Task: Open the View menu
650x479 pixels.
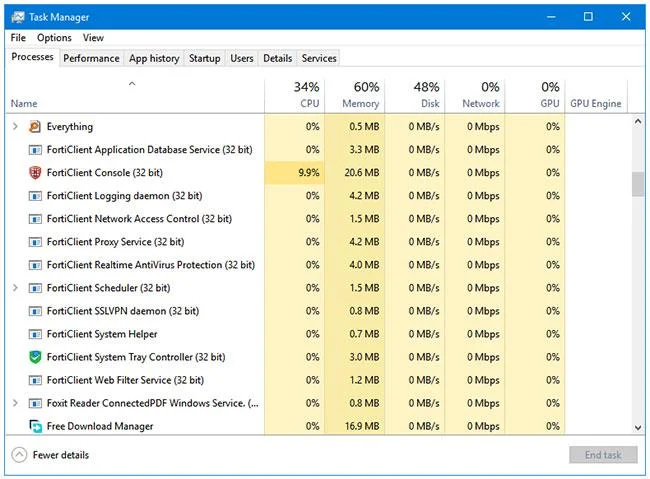Action: [93, 38]
